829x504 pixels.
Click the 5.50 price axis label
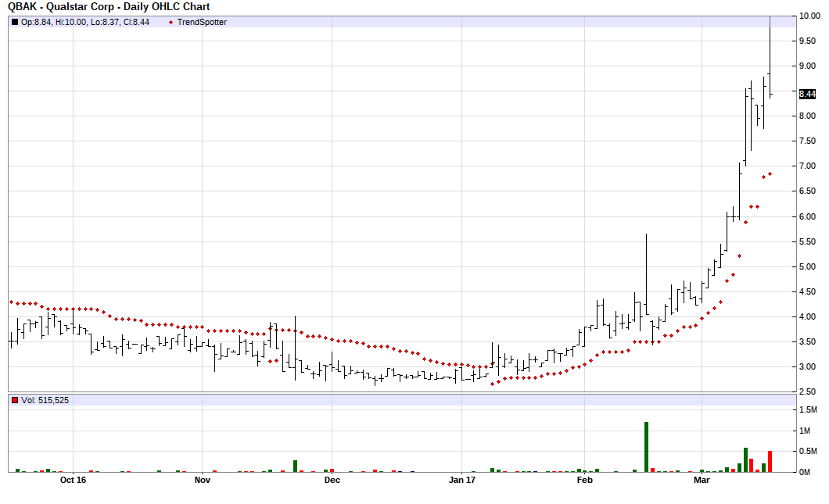807,242
